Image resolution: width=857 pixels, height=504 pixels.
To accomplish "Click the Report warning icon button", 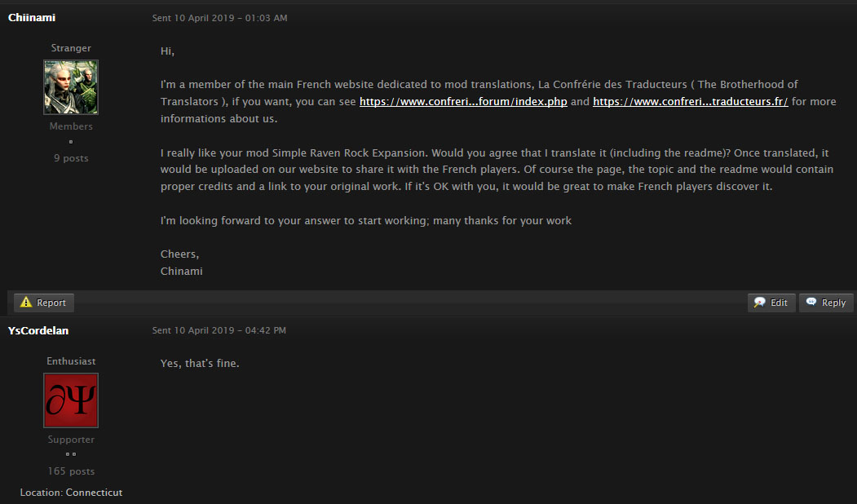I will tap(44, 303).
